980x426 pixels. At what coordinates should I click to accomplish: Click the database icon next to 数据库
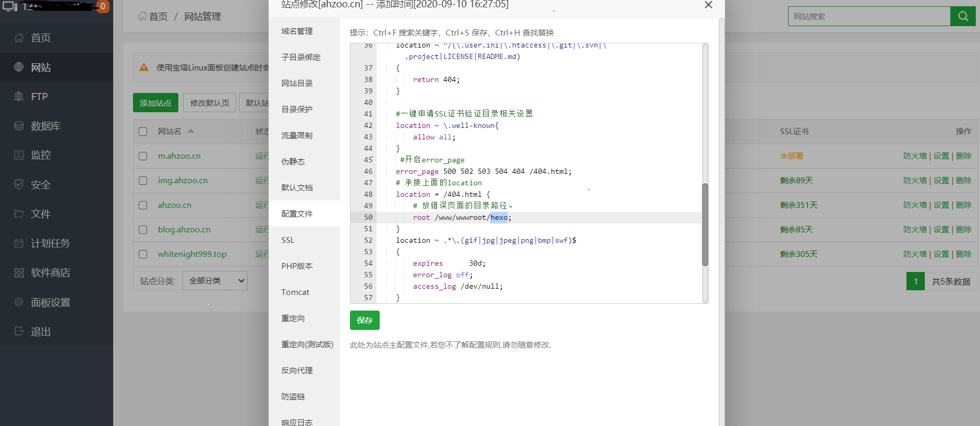pyautogui.click(x=19, y=125)
